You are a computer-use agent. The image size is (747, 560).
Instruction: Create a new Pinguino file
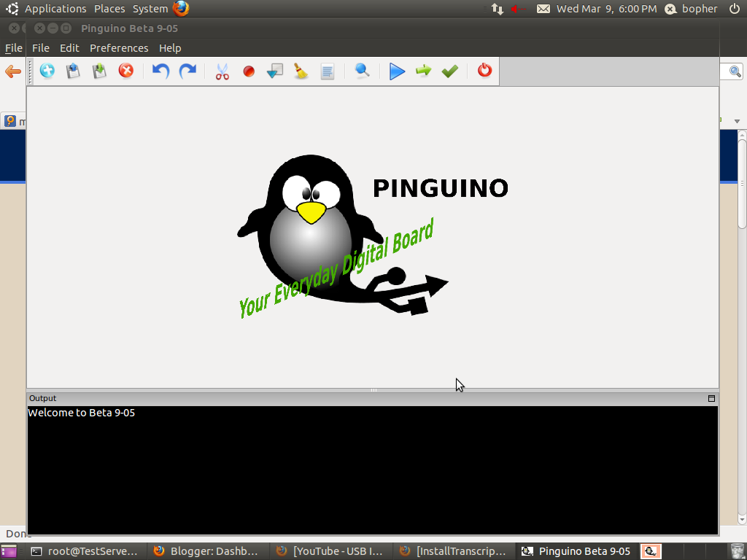coord(47,71)
